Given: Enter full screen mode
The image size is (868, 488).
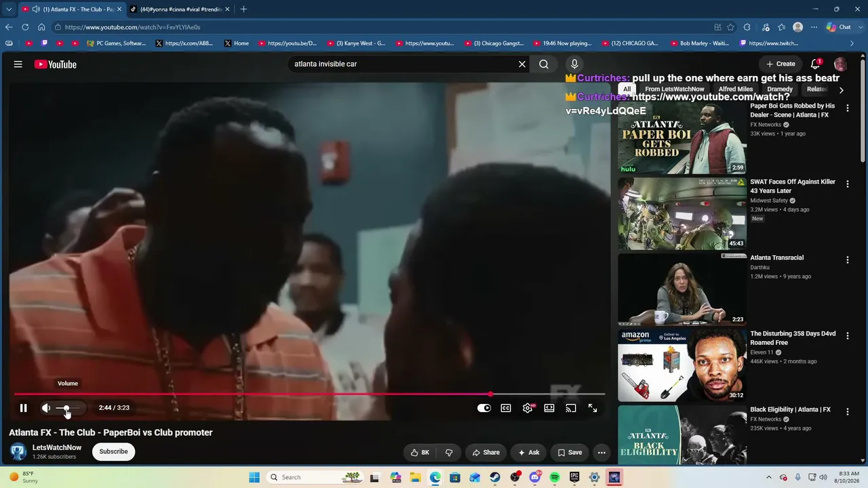Looking at the screenshot, I should pos(593,408).
